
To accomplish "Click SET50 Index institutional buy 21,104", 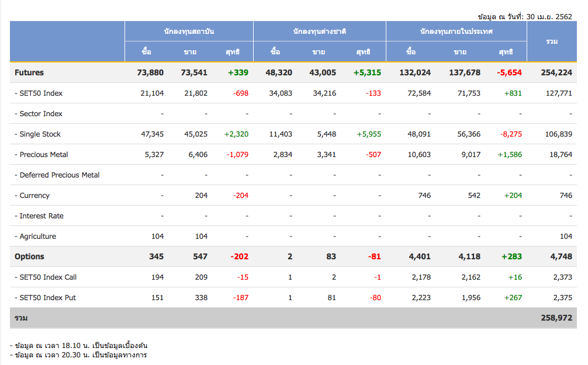I will click(x=152, y=93).
